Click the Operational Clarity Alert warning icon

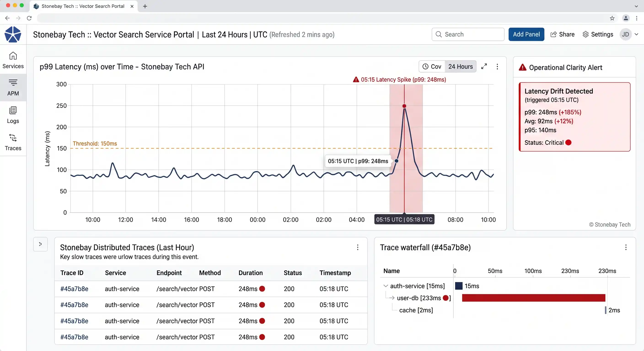pyautogui.click(x=523, y=67)
